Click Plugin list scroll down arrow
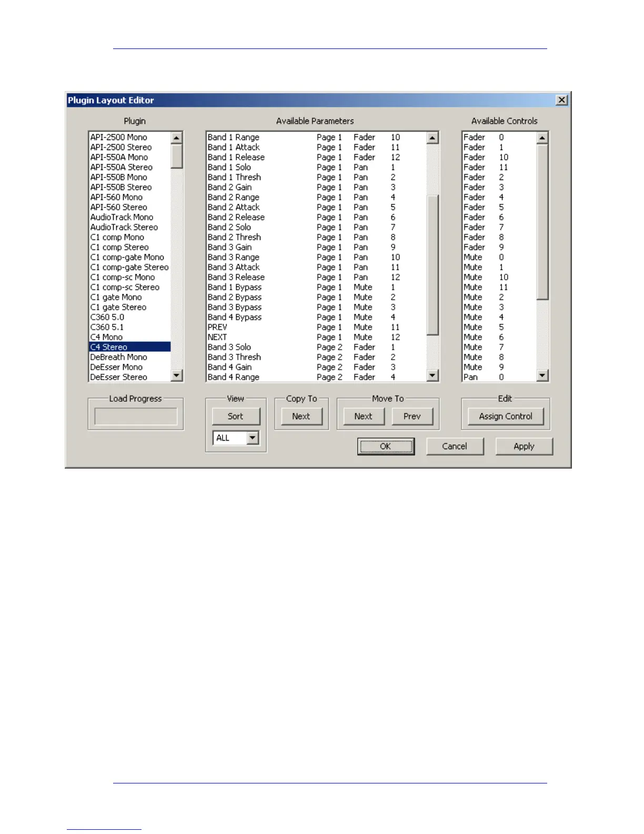This screenshot has height=834, width=644. 177,375
